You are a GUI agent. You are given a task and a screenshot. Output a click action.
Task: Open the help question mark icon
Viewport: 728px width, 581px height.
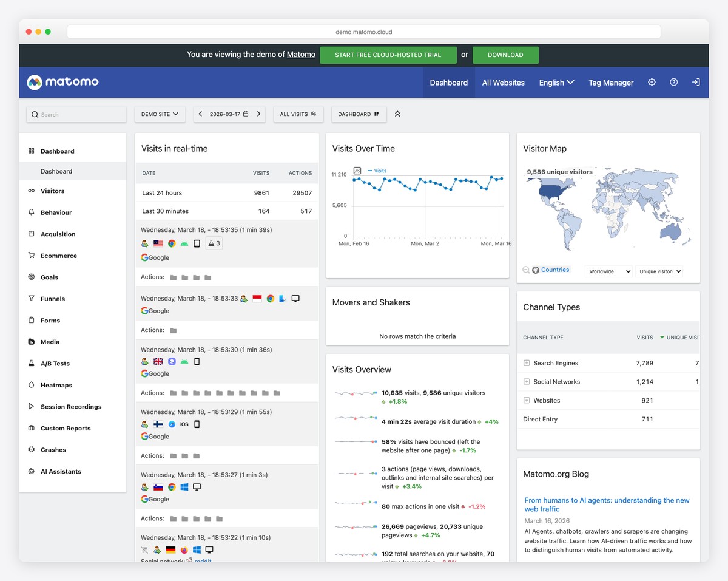click(x=673, y=81)
